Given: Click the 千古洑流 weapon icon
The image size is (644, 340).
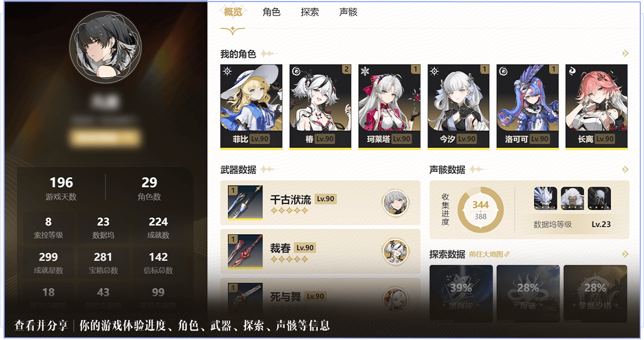Looking at the screenshot, I should click(x=245, y=202).
